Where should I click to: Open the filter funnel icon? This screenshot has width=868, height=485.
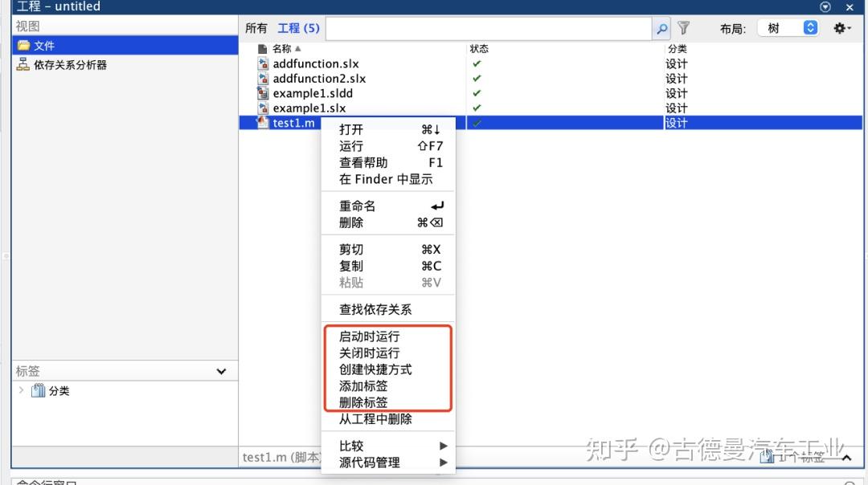point(683,28)
